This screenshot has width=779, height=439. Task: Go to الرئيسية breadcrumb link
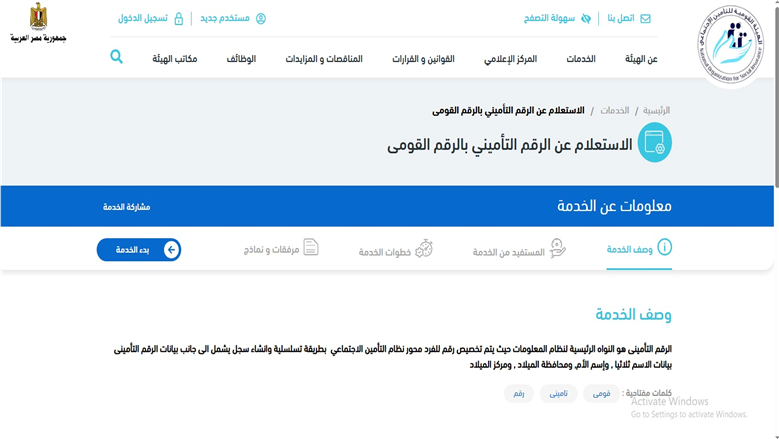[x=656, y=110]
